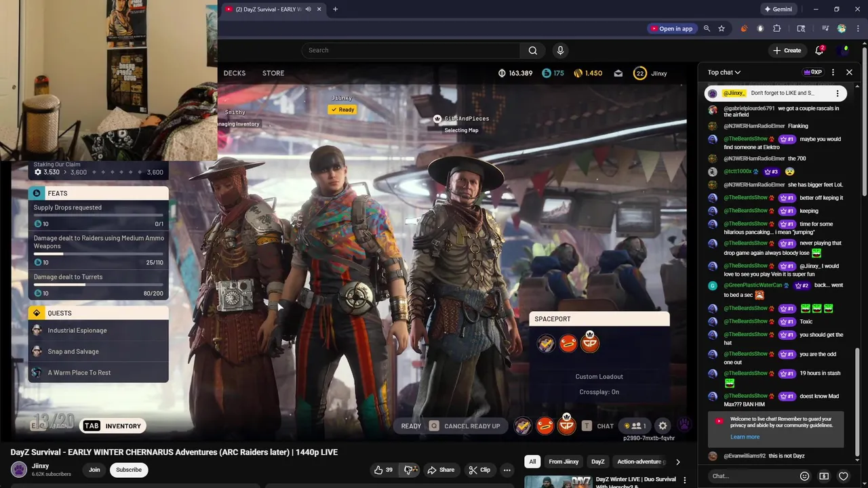
Task: Click the Jiinxy channel name link
Action: pyautogui.click(x=40, y=466)
